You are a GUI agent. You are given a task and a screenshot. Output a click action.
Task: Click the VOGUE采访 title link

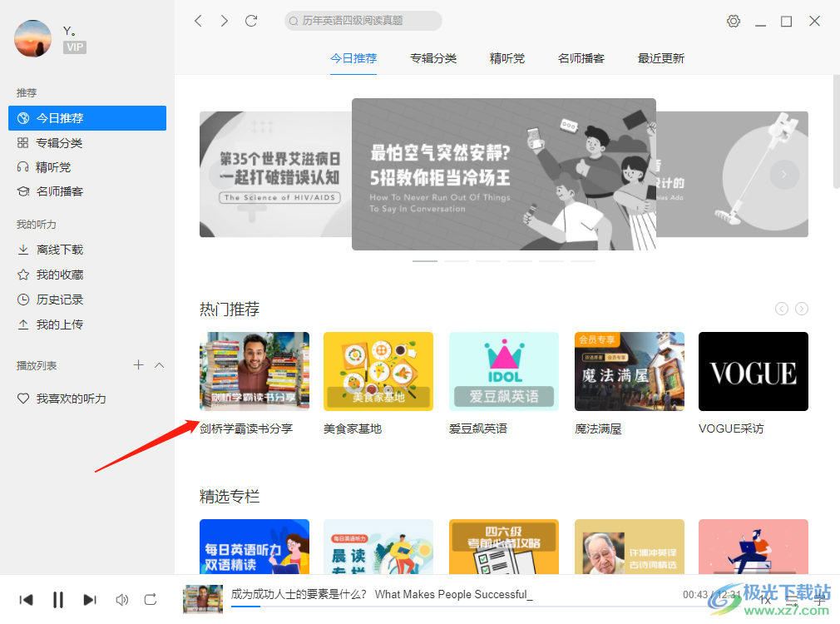click(x=731, y=428)
